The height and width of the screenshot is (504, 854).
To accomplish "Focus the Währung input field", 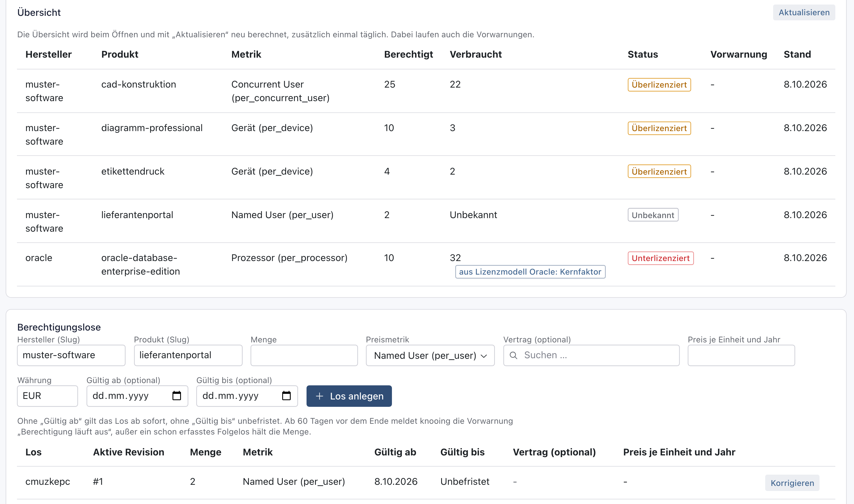I will pos(47,396).
